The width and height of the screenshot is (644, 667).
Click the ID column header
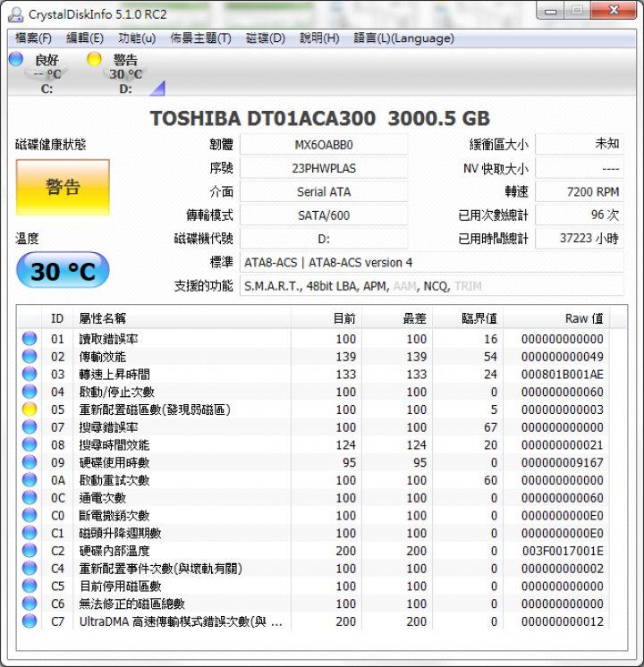tap(57, 318)
